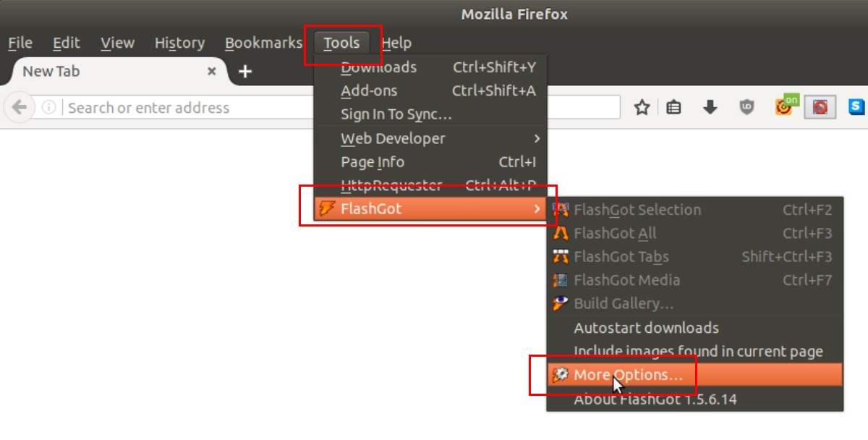This screenshot has width=868, height=440.
Task: Click the bookmark star icon
Action: pos(642,108)
